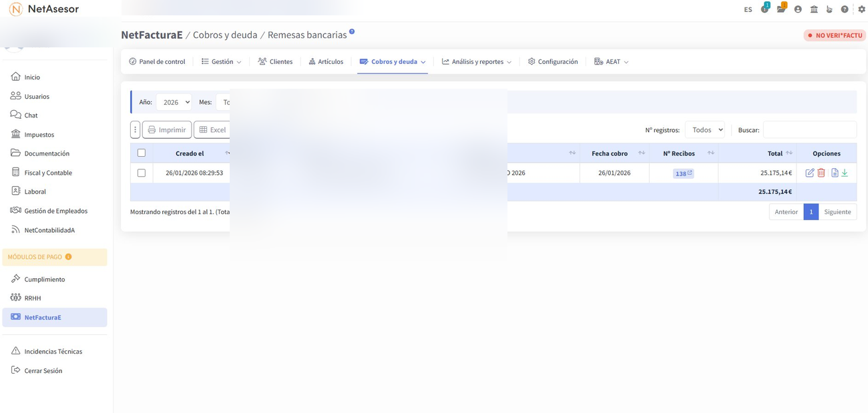Click the help question mark icon
868x413 pixels.
(x=845, y=9)
